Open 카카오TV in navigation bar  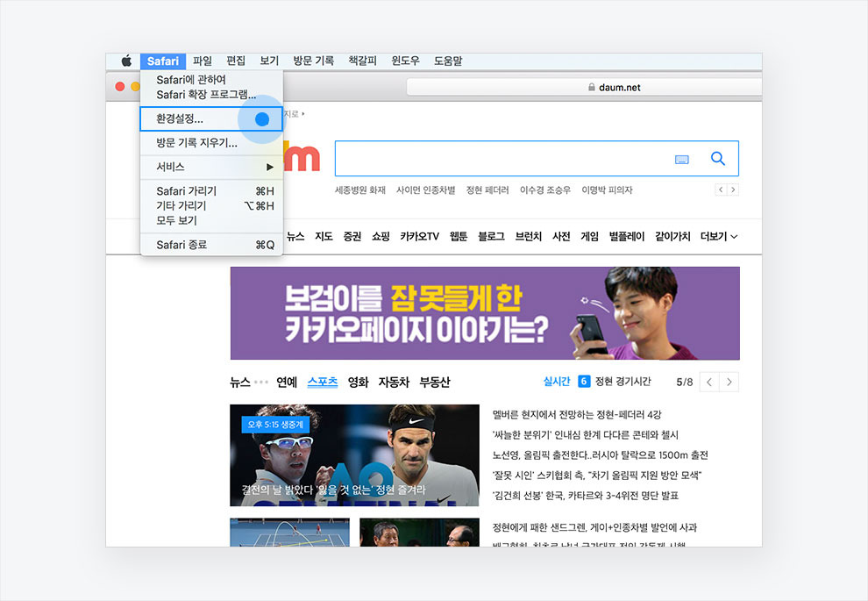tap(420, 237)
